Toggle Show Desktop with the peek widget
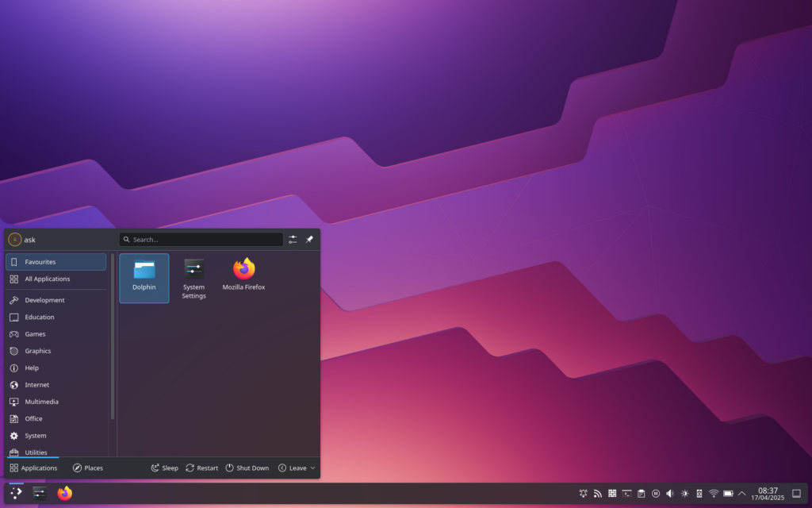The height and width of the screenshot is (508, 812). [799, 493]
